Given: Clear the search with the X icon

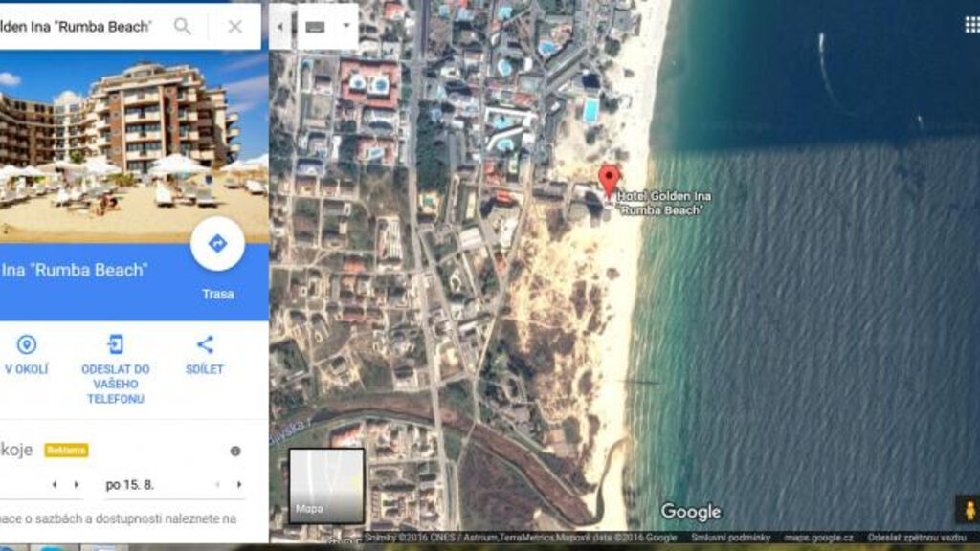Looking at the screenshot, I should click(x=234, y=27).
